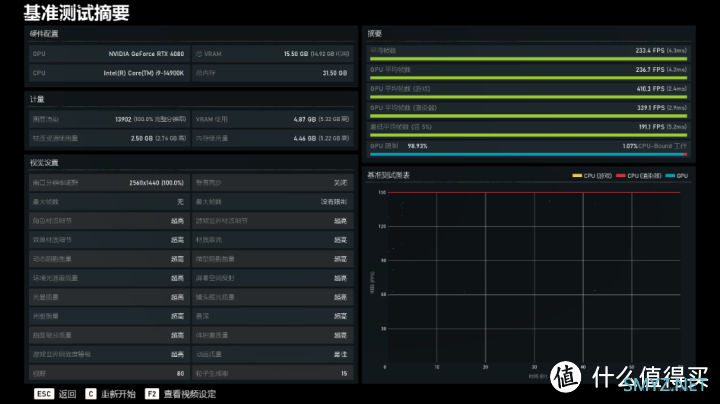
Task: Click the 计量 section header
Action: 37,99
